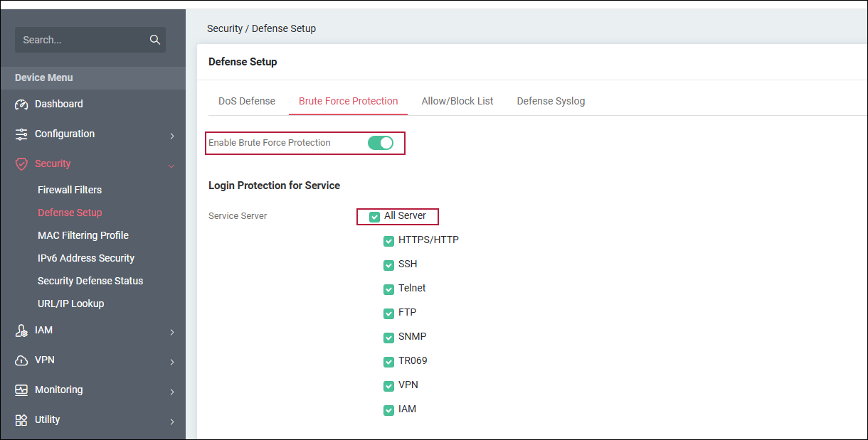The image size is (868, 440).
Task: Focus the sidebar Search field
Action: coord(90,40)
